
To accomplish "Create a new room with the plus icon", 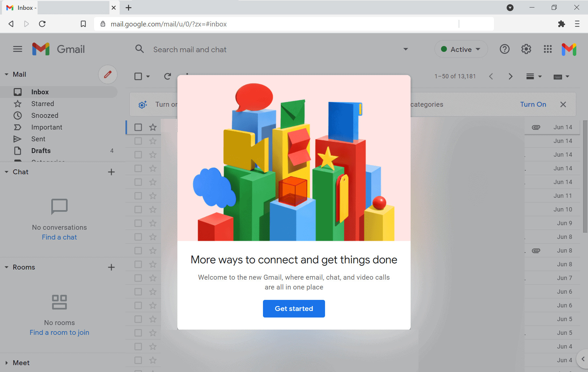I will pos(111,267).
